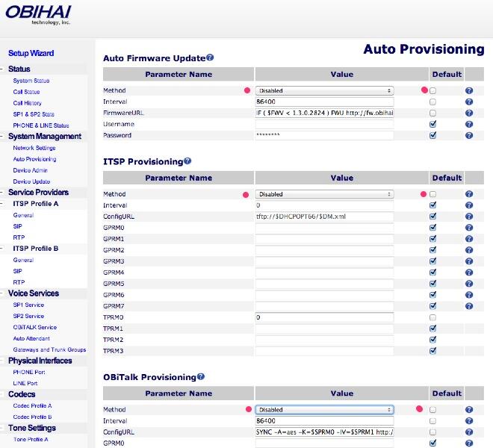Open Codec Profile A settings

tap(32, 405)
